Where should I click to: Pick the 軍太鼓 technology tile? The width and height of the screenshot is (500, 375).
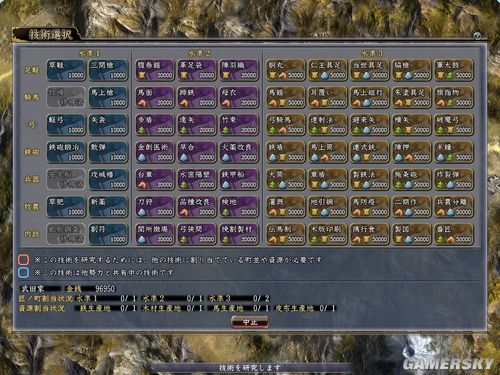click(454, 70)
